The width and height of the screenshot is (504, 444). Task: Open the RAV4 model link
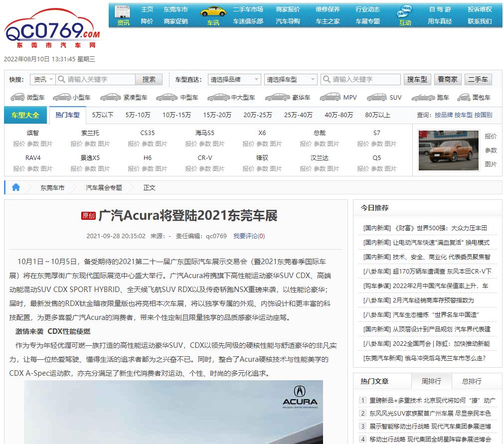[33, 158]
